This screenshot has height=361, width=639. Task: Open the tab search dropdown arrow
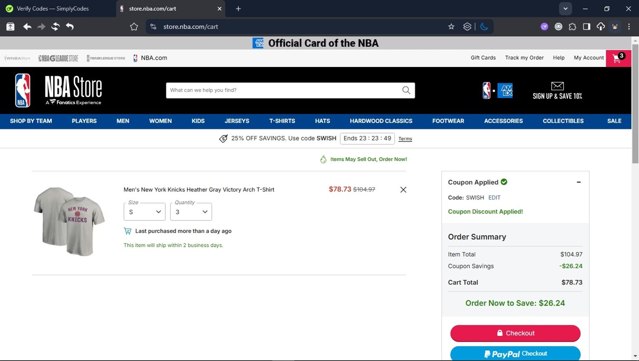click(x=565, y=9)
